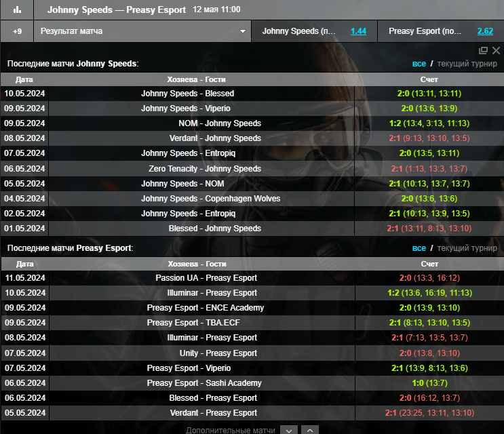Close the recent matches panel
Viewport: 504px width, 434px height.
[x=496, y=50]
